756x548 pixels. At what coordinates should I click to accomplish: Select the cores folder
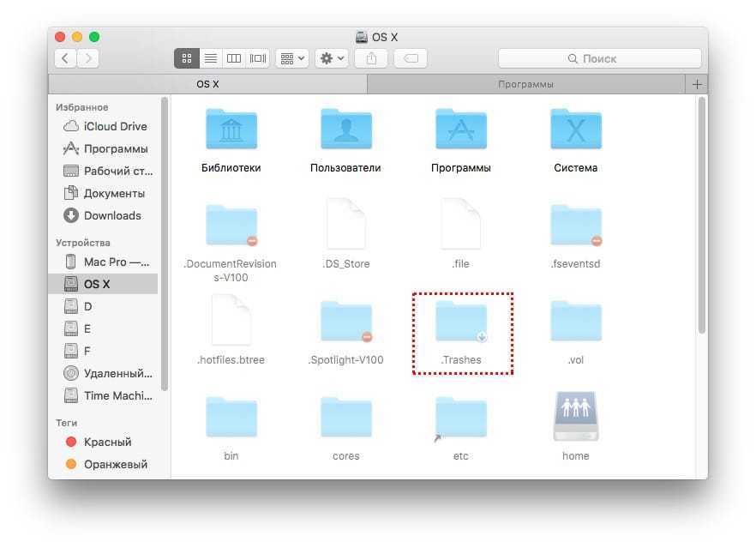[346, 418]
